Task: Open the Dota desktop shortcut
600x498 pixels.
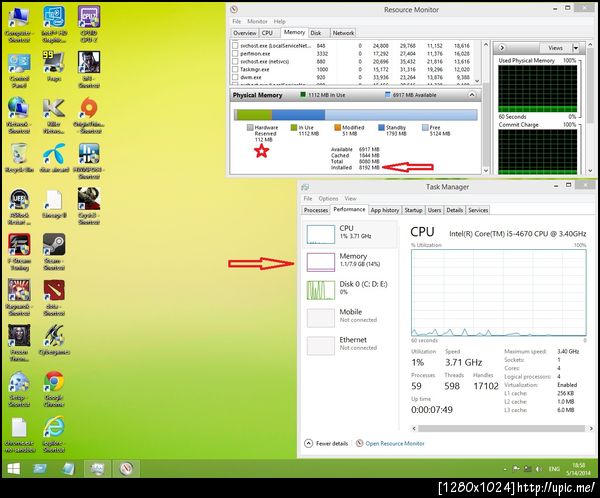Action: point(54,298)
